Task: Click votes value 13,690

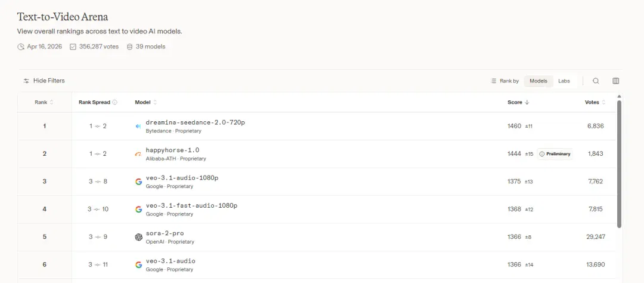Action: coord(596,264)
